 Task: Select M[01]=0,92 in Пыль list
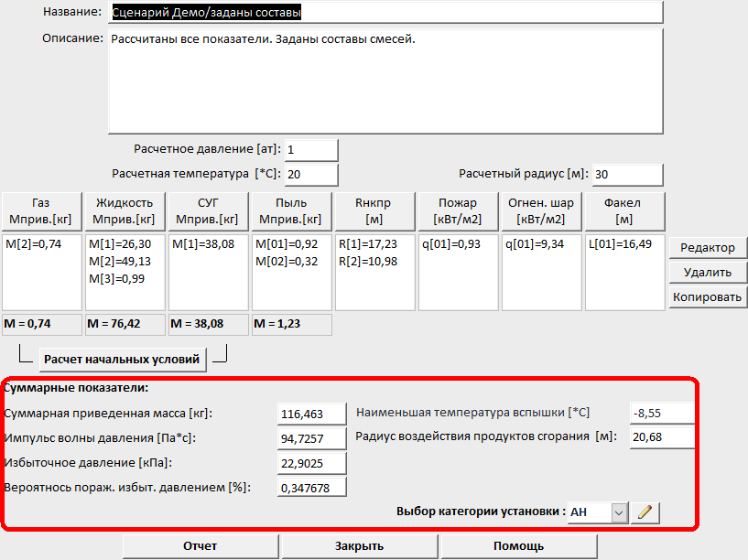coord(287,244)
